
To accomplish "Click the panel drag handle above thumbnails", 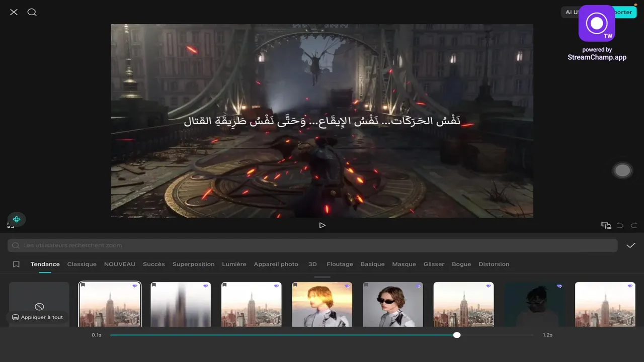I will point(322,277).
